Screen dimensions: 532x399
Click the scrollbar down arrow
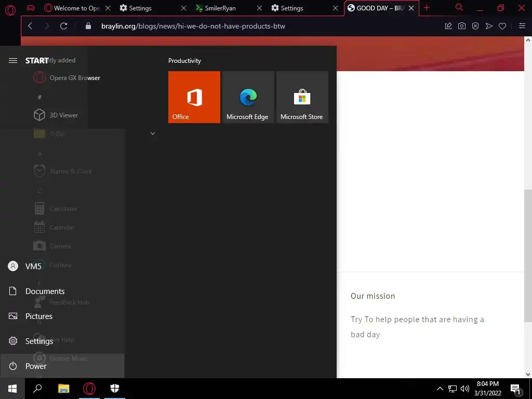tap(528, 374)
